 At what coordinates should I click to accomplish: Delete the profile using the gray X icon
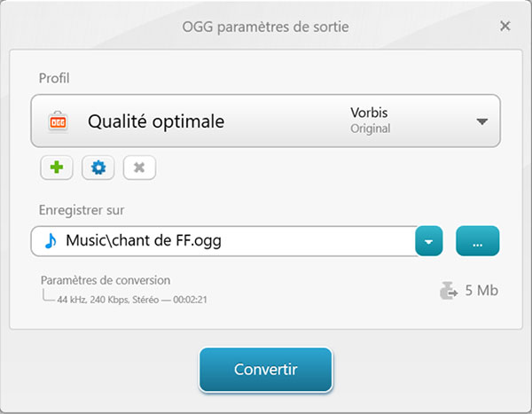click(139, 168)
